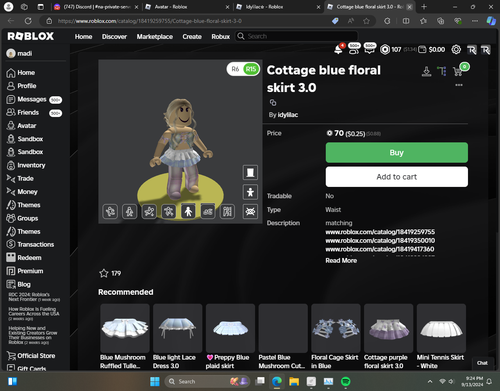Toggle the item-only clothing preview button

click(x=250, y=172)
